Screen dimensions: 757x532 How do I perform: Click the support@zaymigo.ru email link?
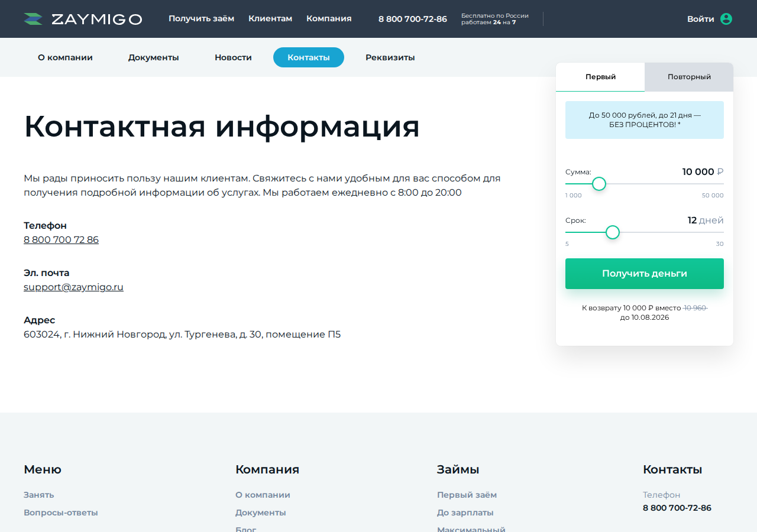tap(73, 287)
